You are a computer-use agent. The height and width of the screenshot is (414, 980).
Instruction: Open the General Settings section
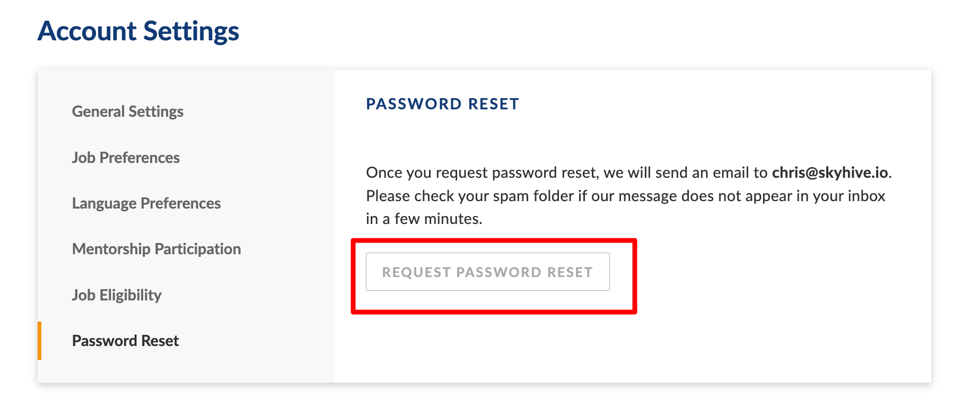pos(128,111)
